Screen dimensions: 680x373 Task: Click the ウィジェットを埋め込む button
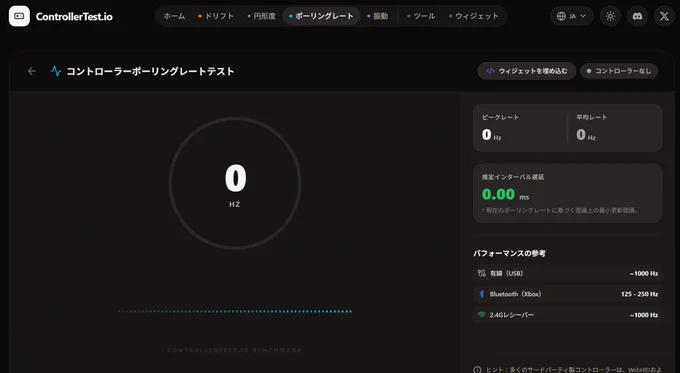tap(526, 71)
